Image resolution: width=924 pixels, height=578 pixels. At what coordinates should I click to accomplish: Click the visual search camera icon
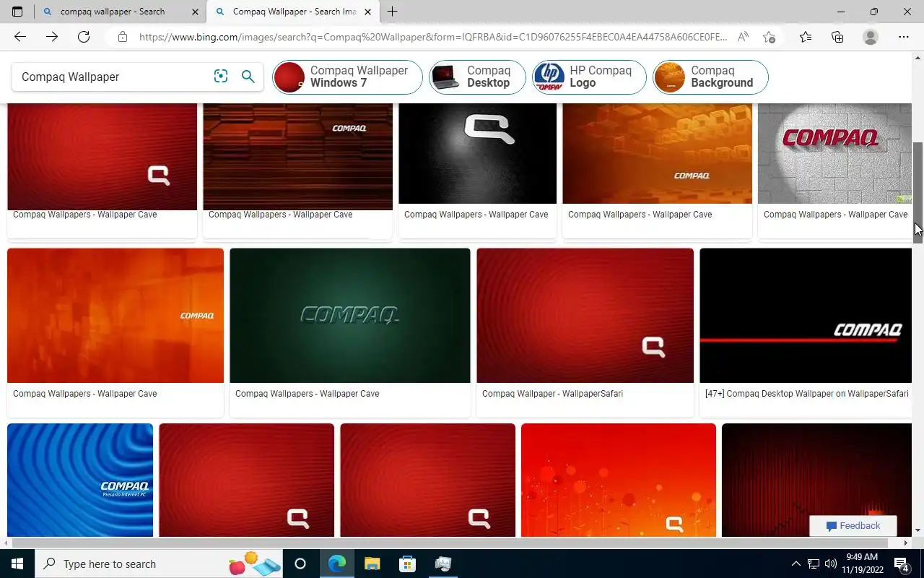pyautogui.click(x=221, y=77)
